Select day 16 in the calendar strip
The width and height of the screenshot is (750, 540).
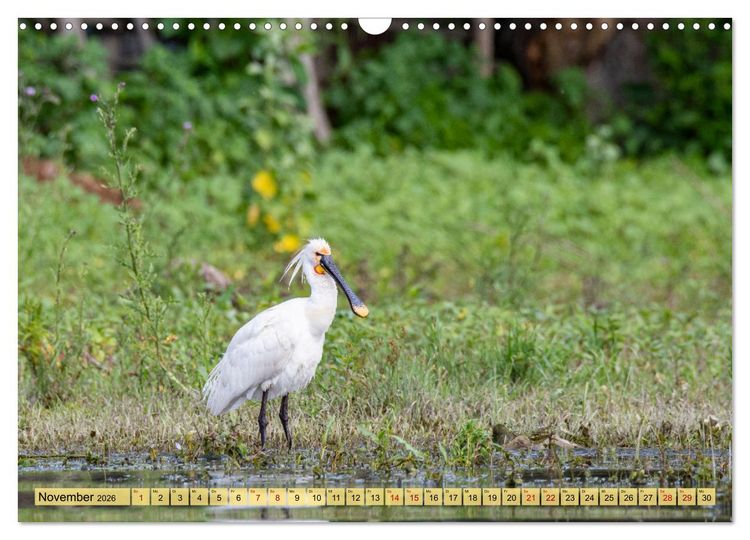point(433,497)
